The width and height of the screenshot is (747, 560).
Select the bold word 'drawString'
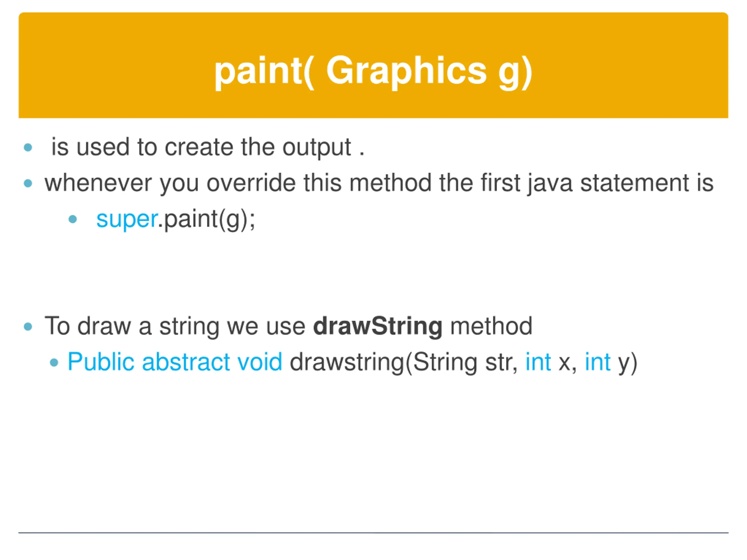378,326
